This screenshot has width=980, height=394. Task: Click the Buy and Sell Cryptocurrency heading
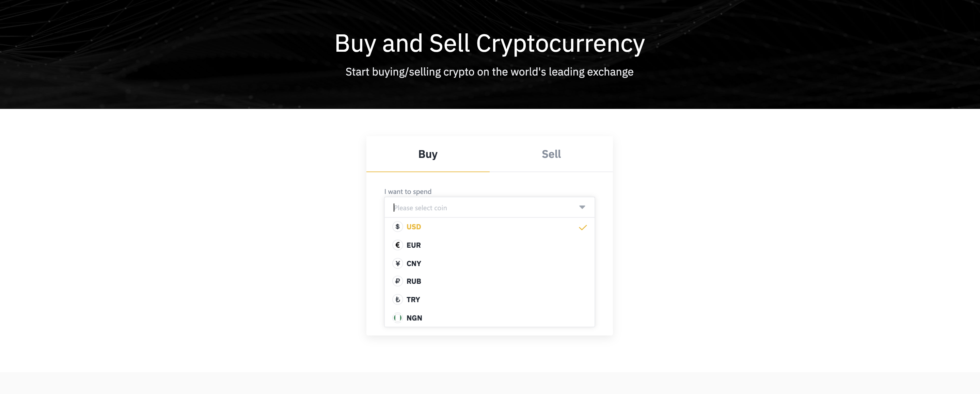click(490, 44)
